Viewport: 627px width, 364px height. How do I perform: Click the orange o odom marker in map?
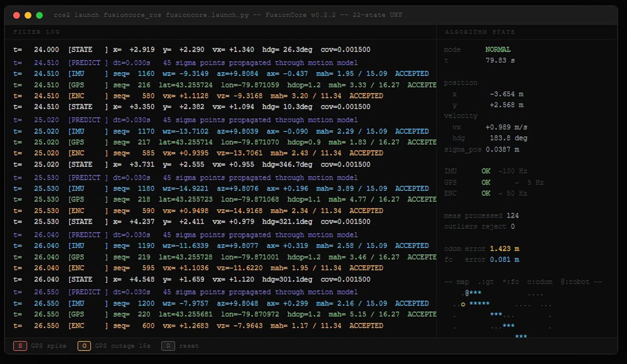coord(463,304)
